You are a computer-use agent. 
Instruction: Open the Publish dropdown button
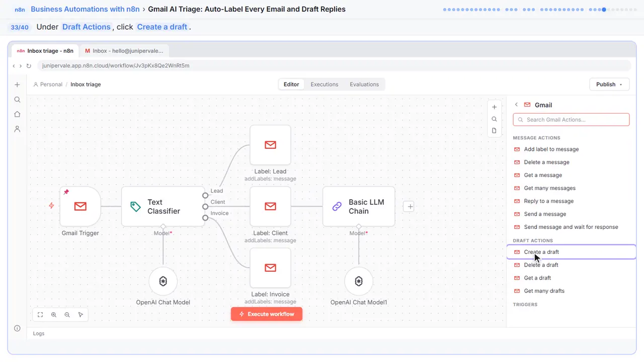pos(609,84)
